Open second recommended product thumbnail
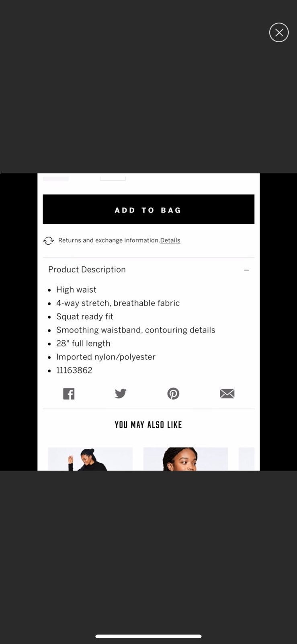 tap(186, 459)
